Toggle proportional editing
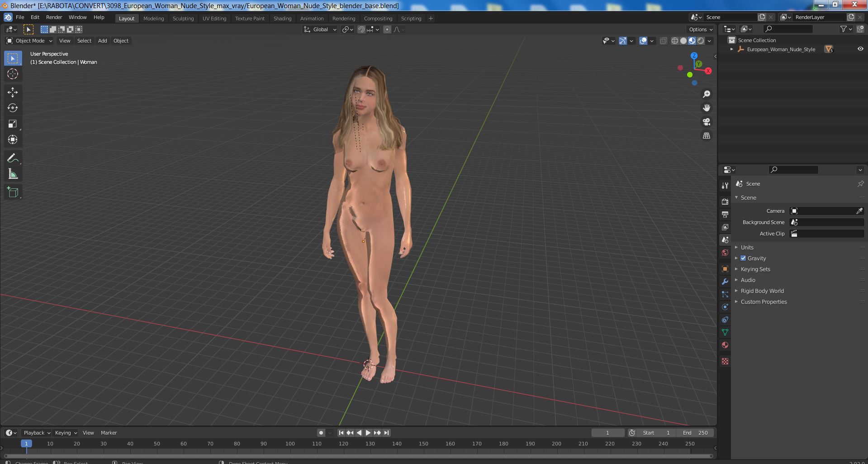868x464 pixels. click(x=387, y=29)
